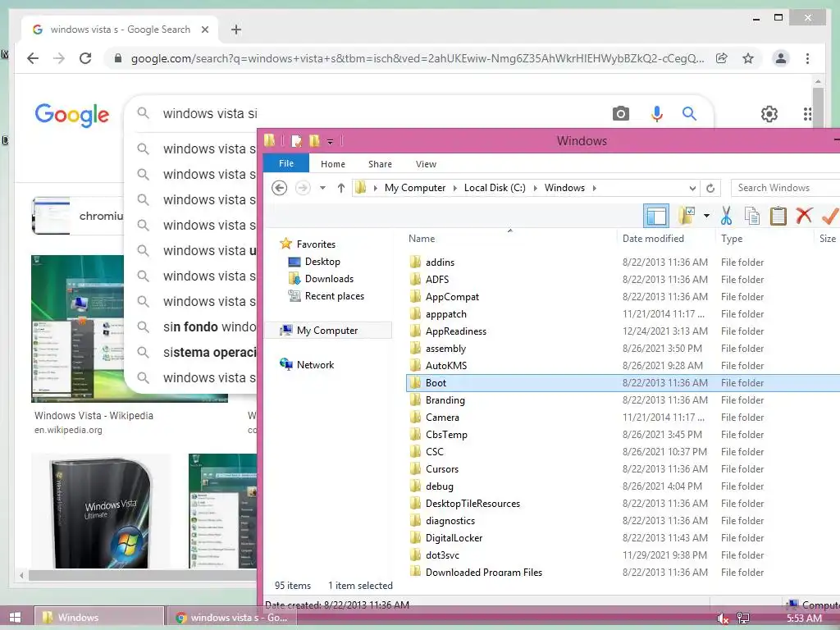
Task: Click the Search by image camera icon
Action: click(x=620, y=113)
